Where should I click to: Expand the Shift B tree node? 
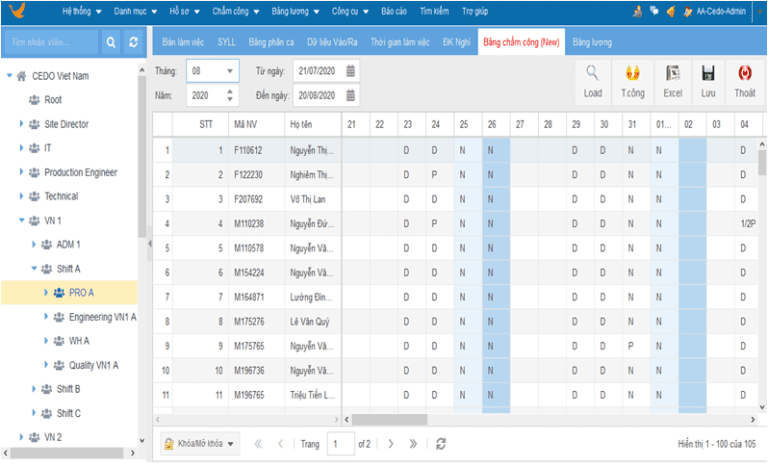pyautogui.click(x=34, y=388)
